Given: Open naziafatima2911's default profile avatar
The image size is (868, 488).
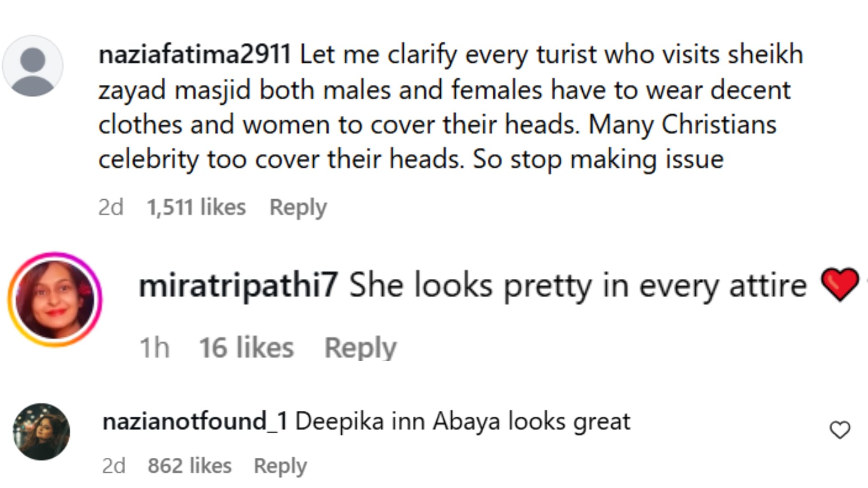Looking at the screenshot, I should [33, 66].
